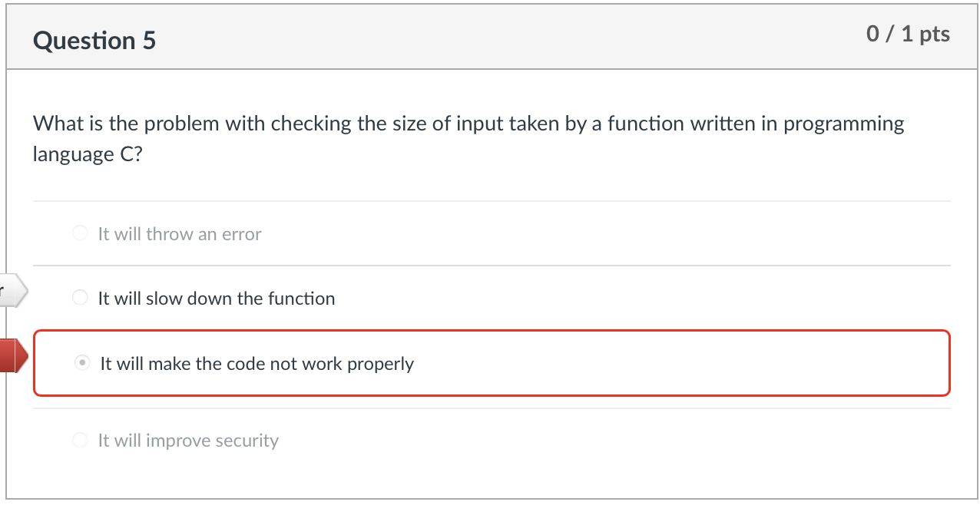Click the 'It will throw an error' answer text

(x=179, y=233)
